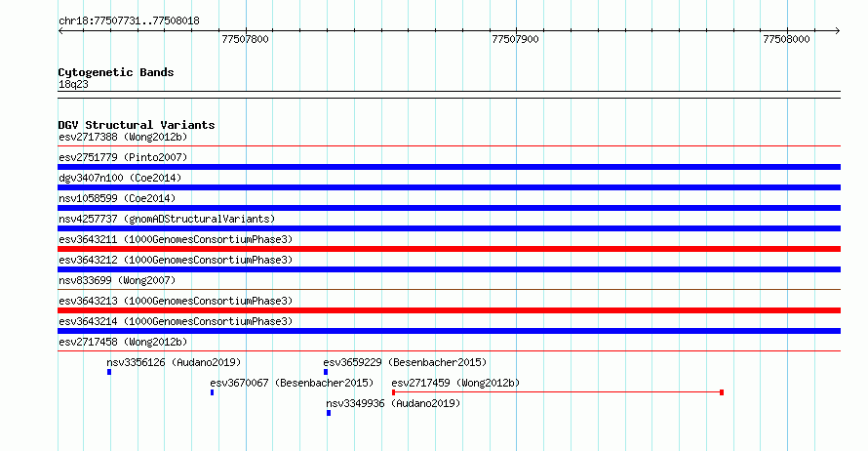Click the 77508000 ruler position
Screen dimensions: 868x451
pyautogui.click(x=786, y=39)
